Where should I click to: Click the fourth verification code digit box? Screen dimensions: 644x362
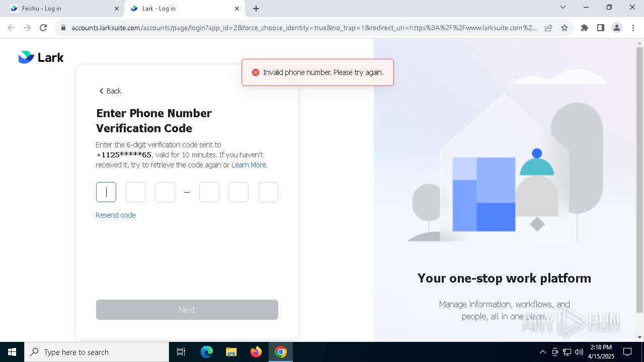[x=209, y=192]
